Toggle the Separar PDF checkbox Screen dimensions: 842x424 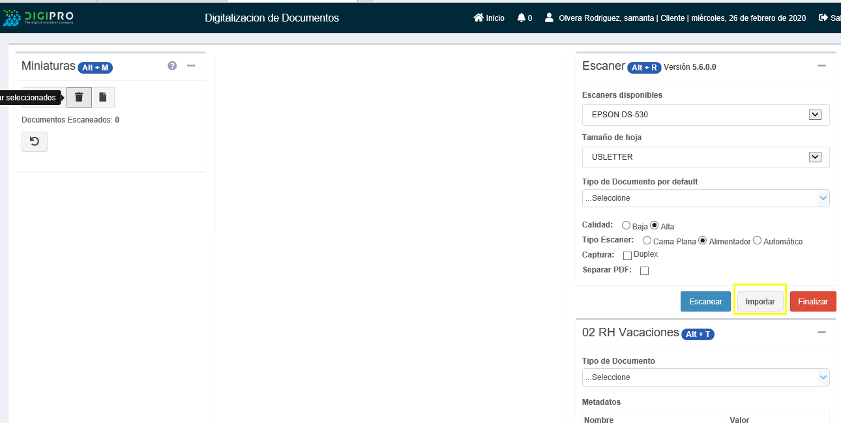644,270
